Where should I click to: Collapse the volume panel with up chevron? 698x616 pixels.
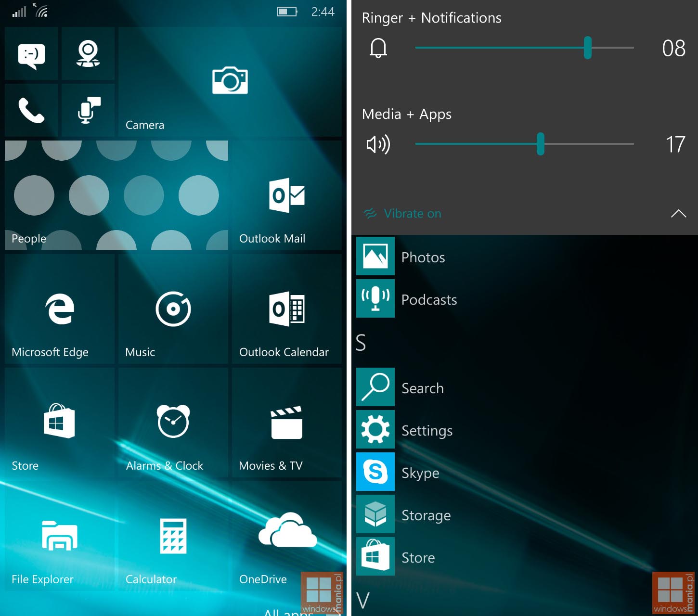coord(679,213)
